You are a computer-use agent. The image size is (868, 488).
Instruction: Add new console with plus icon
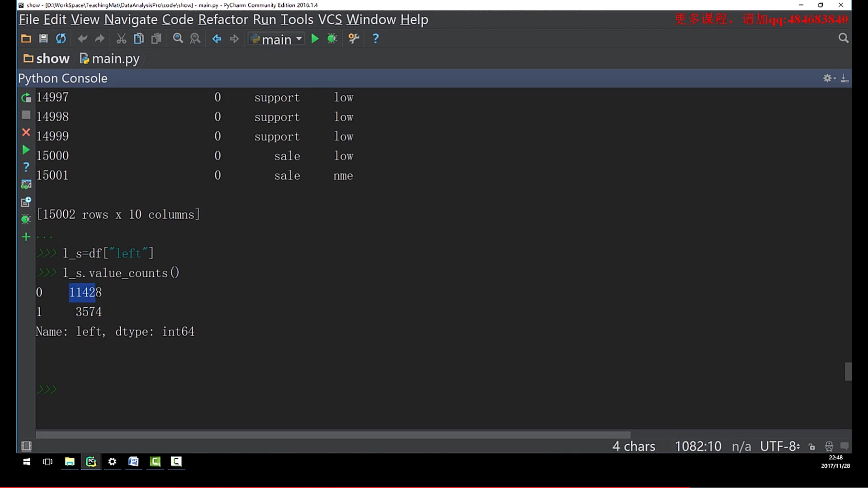pyautogui.click(x=26, y=237)
